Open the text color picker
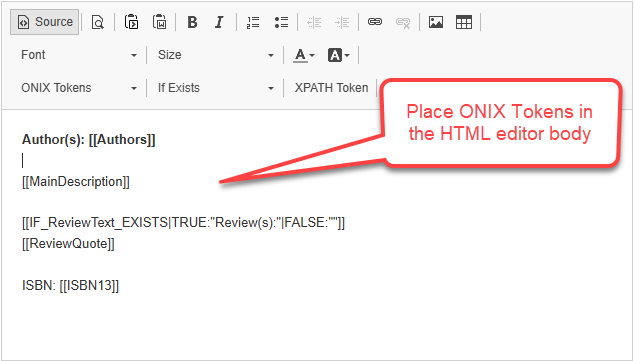The height and width of the screenshot is (361, 635). click(304, 55)
